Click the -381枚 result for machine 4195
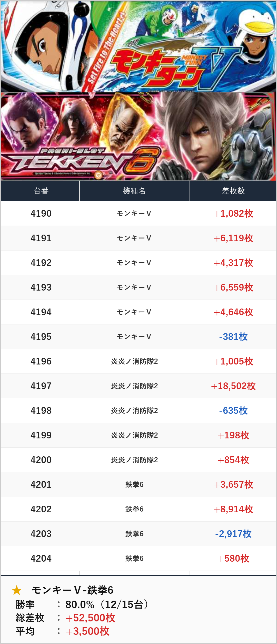Screen dimensions: 277x644 233,337
